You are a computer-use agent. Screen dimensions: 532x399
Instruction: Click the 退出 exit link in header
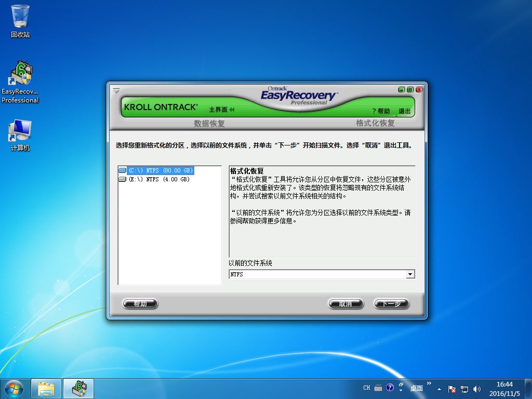(x=404, y=111)
